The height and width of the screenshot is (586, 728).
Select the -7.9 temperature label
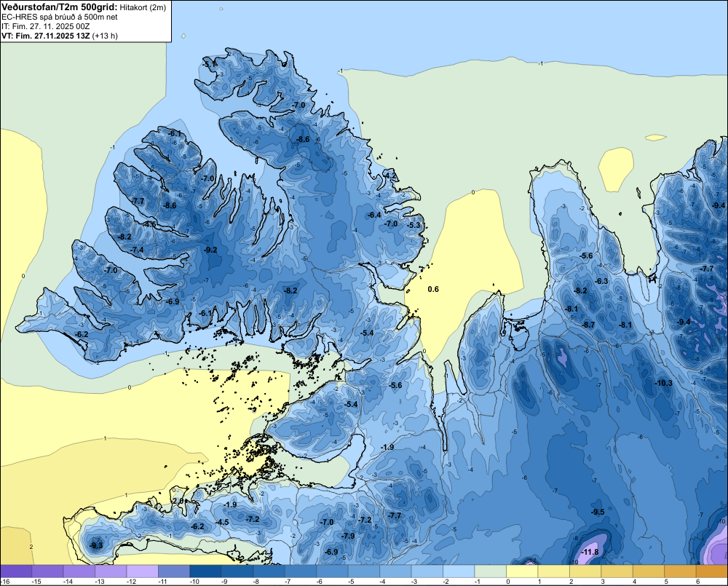pyautogui.click(x=348, y=536)
